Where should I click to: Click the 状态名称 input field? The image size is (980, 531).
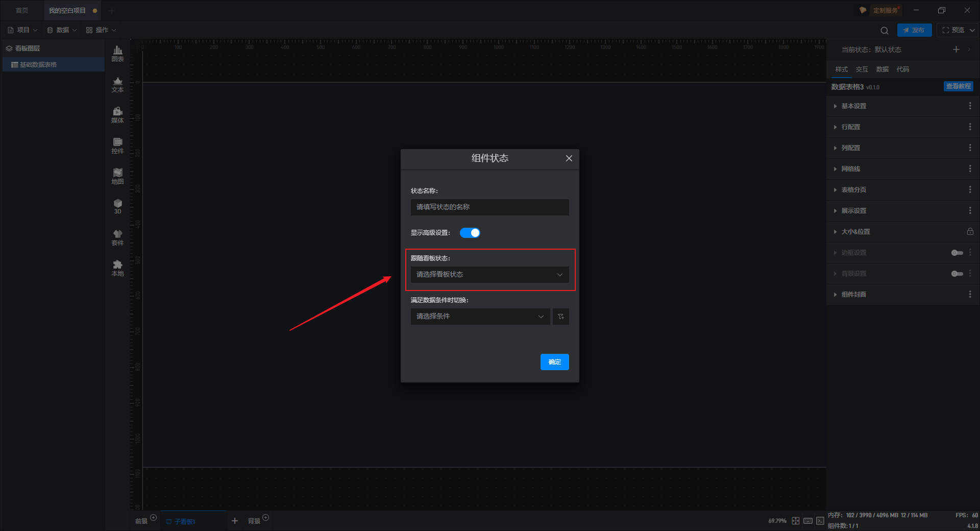coord(490,207)
